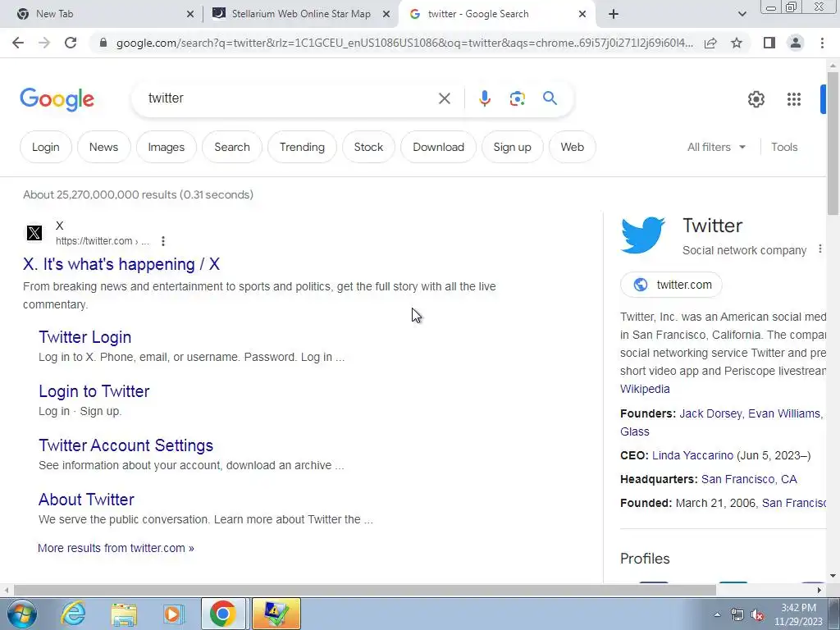Click the horizontal scrollbar thumb
The image size is (840, 630).
pos(364,590)
